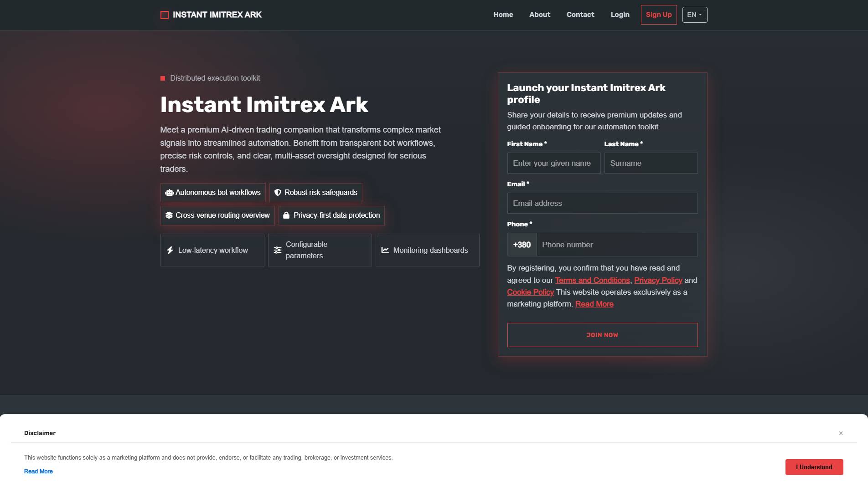Open the About page
The width and height of the screenshot is (868, 491).
540,15
